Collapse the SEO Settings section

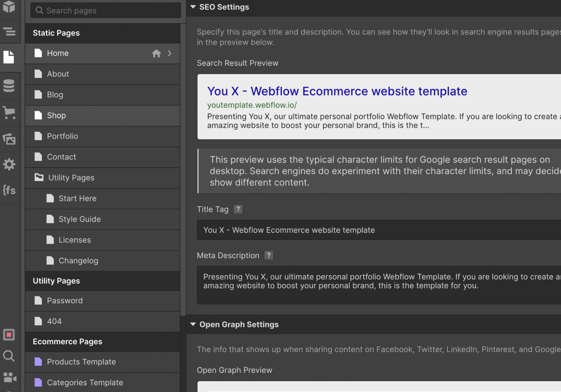tap(193, 6)
